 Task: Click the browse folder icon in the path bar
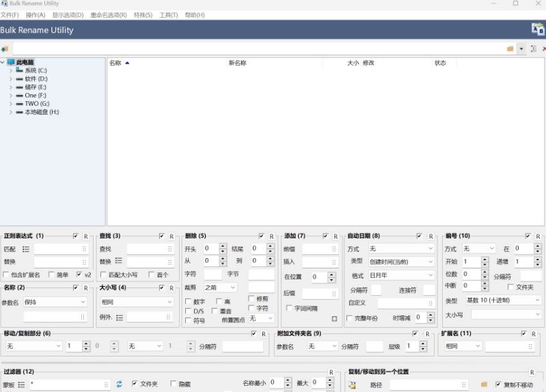[510, 49]
